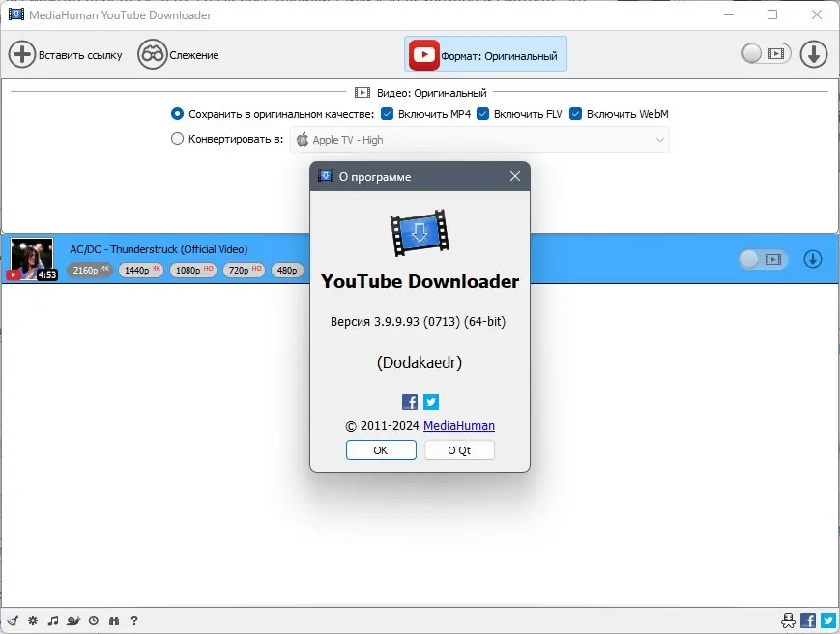The width and height of the screenshot is (840, 634).
Task: Open the Формат: Оригинальный selector
Action: (x=485, y=54)
